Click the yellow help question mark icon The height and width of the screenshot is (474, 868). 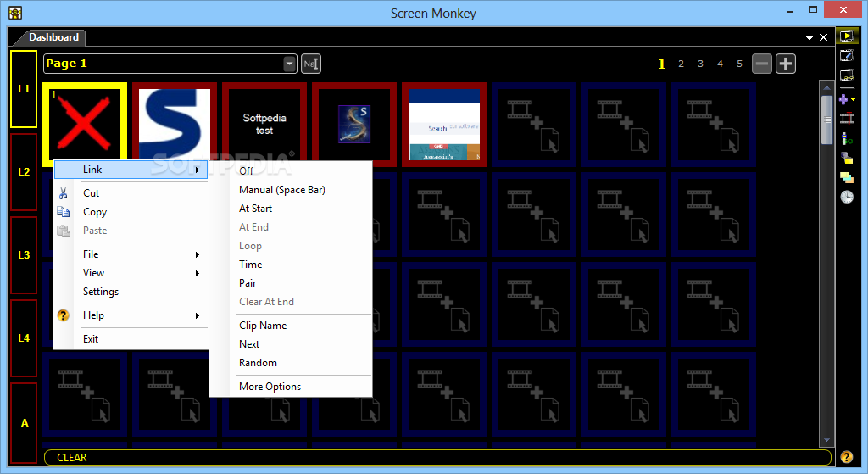[x=847, y=457]
